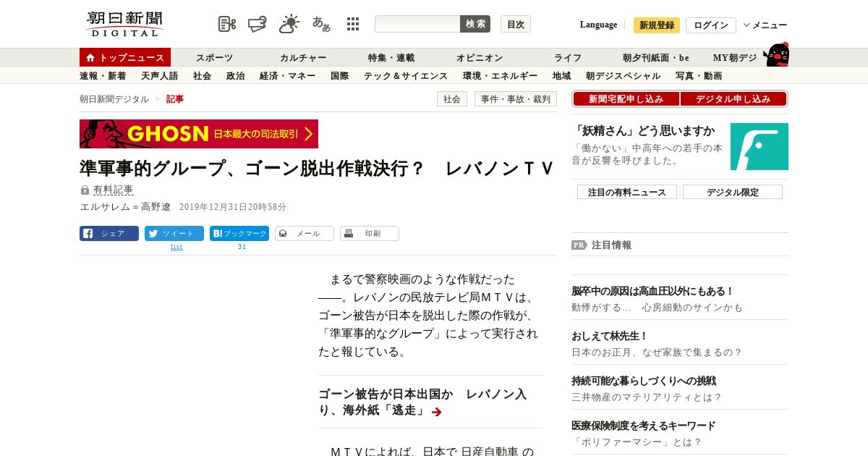Select the 朝夕刊紙面・be tab
The height and width of the screenshot is (456, 868).
coord(656,58)
